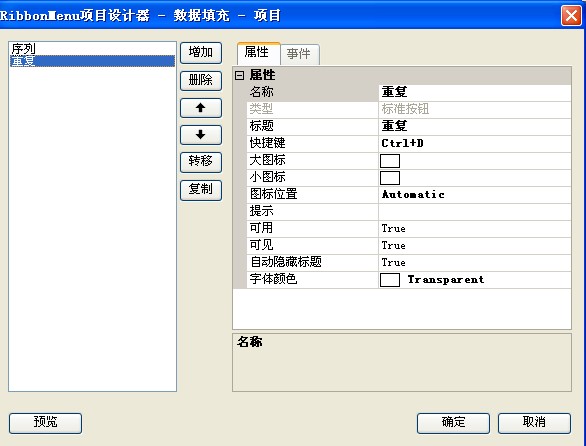Click the 复制 button
This screenshot has width=586, height=446.
coord(201,190)
